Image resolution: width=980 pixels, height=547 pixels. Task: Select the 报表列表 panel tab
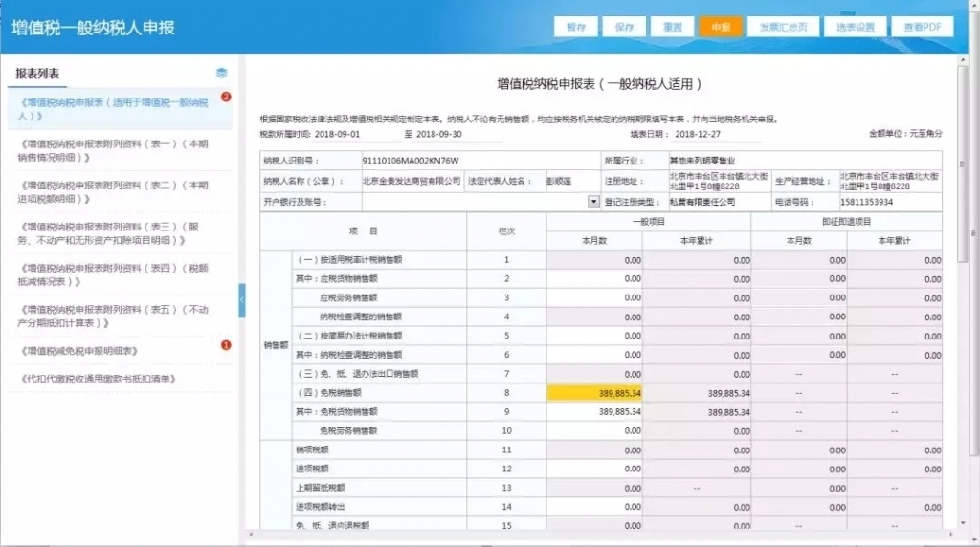(37, 74)
